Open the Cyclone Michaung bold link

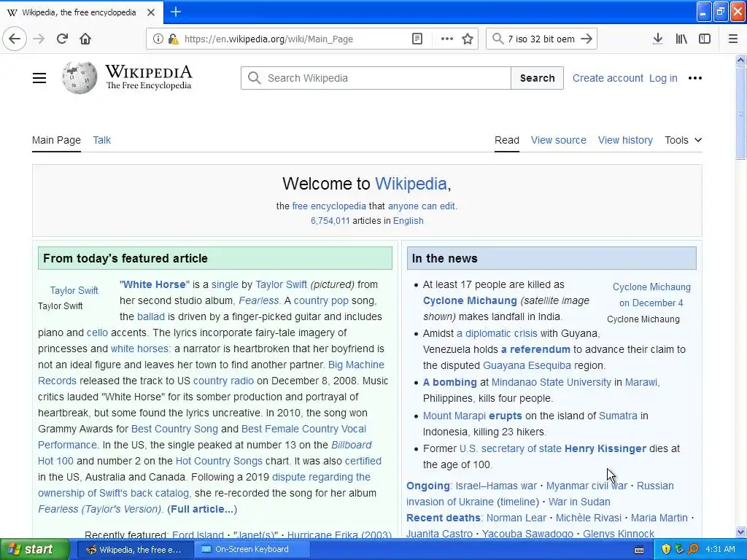click(x=470, y=300)
